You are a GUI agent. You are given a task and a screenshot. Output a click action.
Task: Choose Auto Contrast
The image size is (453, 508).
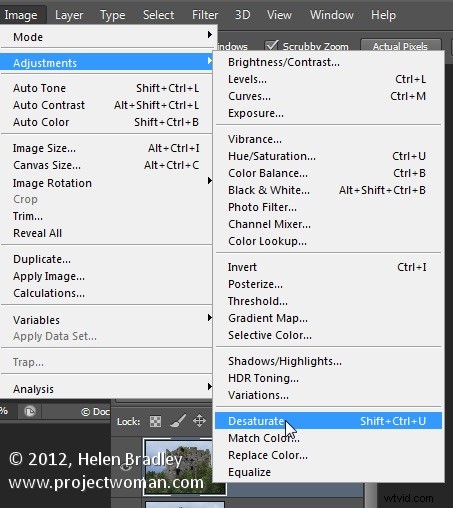[107, 105]
